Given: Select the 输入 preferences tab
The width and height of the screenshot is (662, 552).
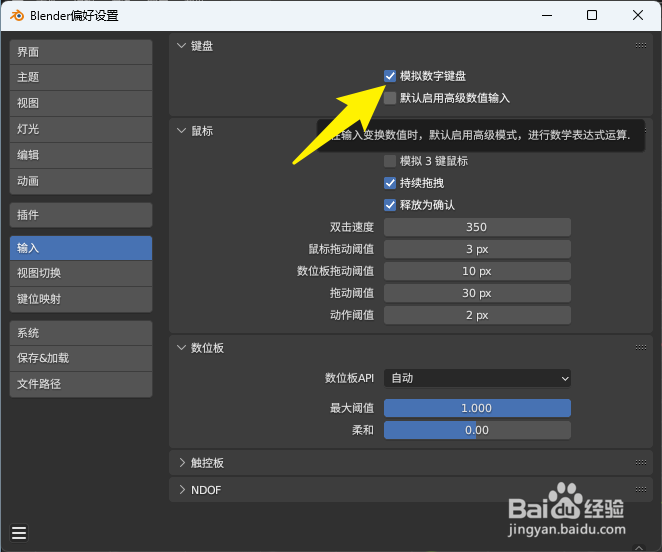Looking at the screenshot, I should pos(81,248).
